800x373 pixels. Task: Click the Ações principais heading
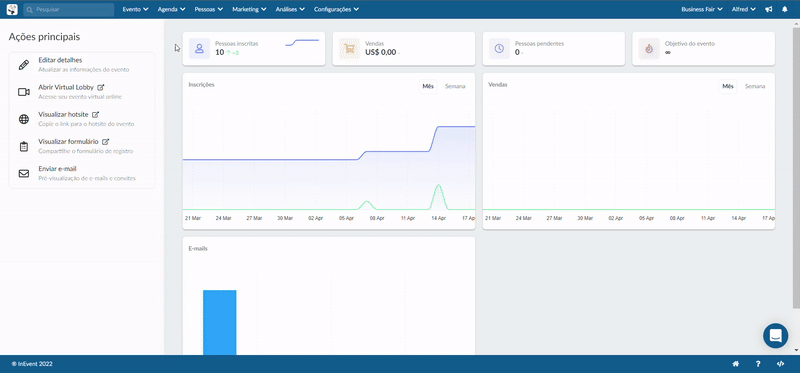coord(44,37)
